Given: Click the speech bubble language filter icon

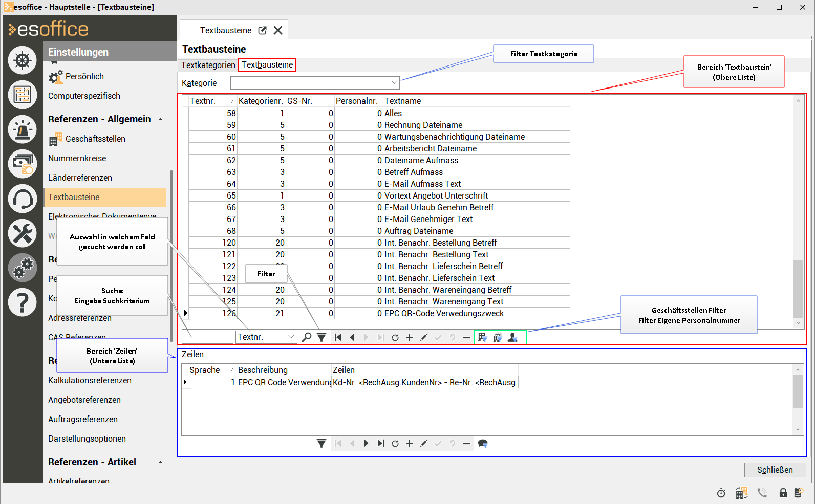Looking at the screenshot, I should (x=483, y=443).
